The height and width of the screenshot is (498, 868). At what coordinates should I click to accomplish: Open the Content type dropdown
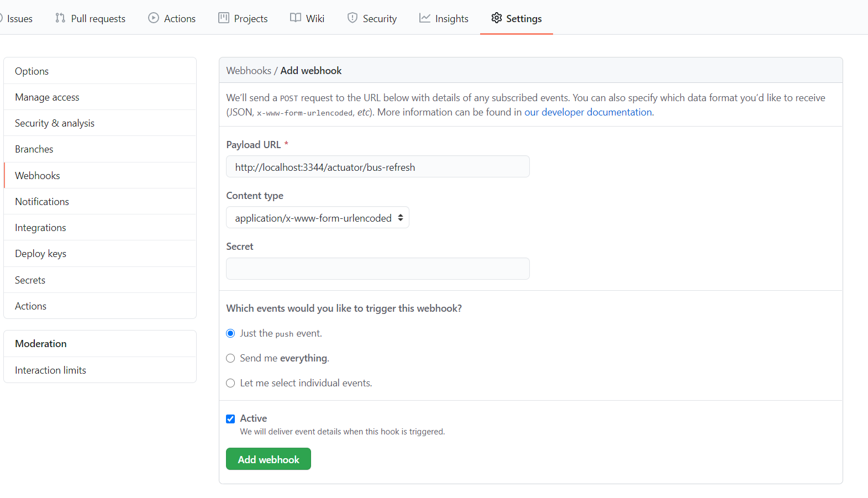(x=318, y=218)
